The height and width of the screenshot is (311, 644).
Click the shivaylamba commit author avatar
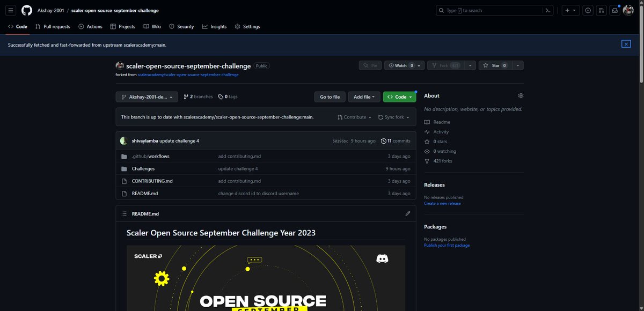(124, 140)
